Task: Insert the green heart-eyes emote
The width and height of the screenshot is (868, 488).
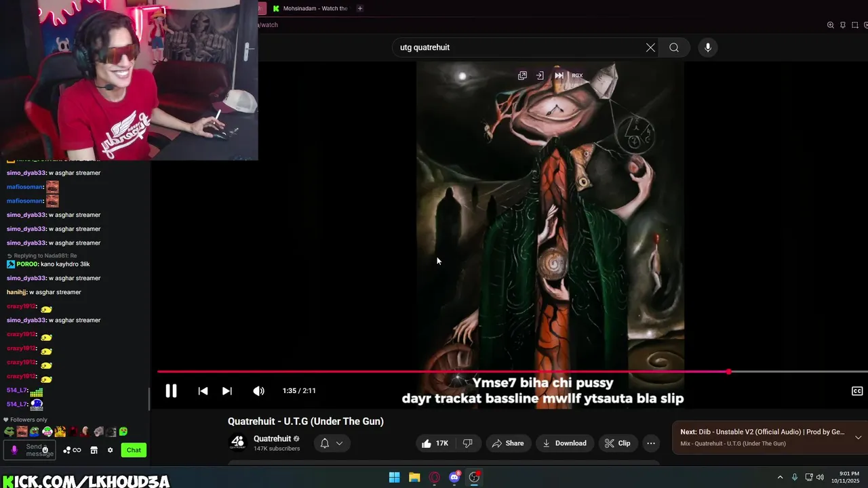Action: click(x=123, y=432)
